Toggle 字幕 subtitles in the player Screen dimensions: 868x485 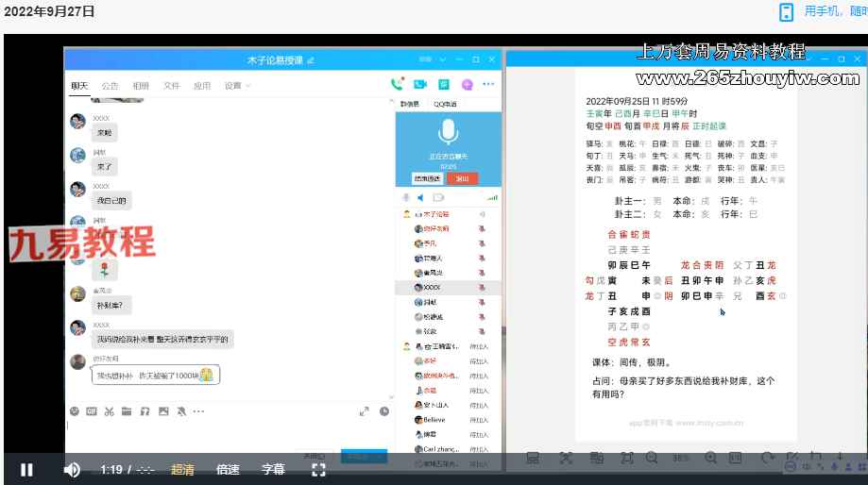(273, 470)
